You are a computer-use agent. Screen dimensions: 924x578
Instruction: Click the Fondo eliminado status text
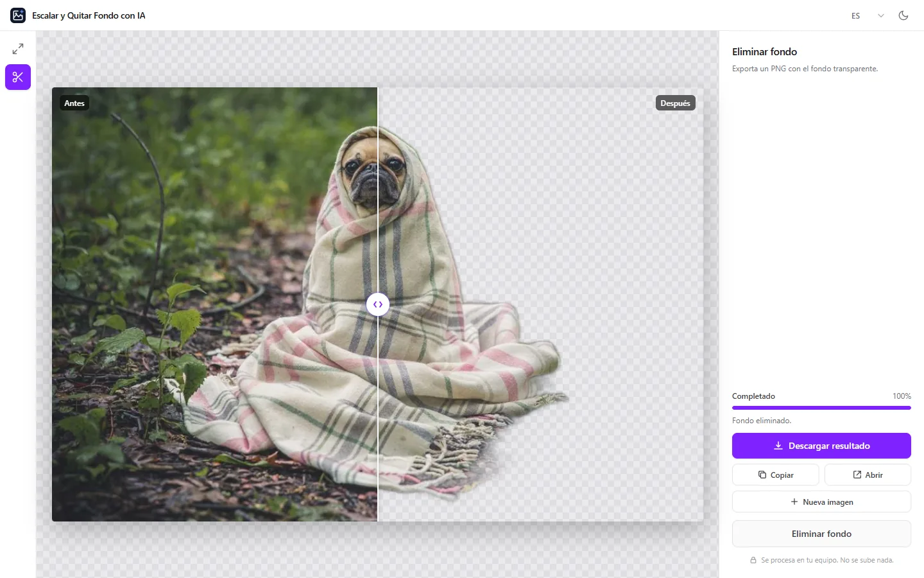tap(762, 421)
